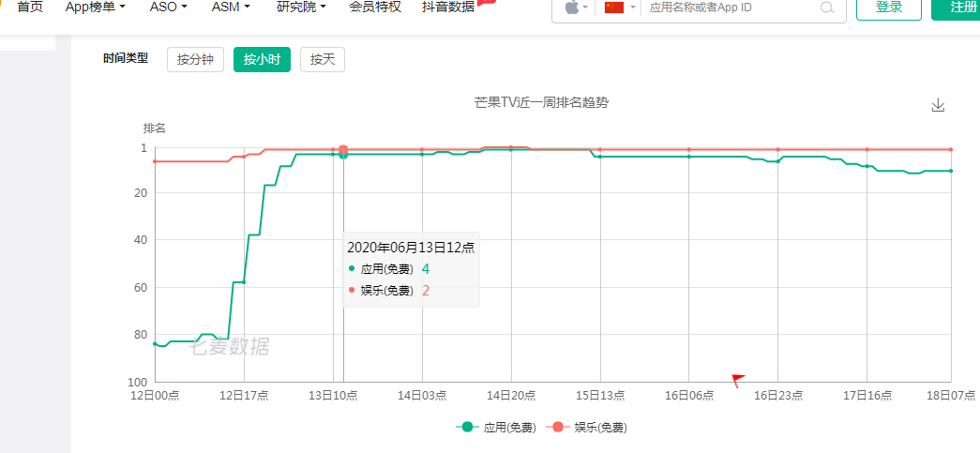This screenshot has height=453, width=980.
Task: Click highlighted data point at 13日12点
Action: [x=343, y=151]
